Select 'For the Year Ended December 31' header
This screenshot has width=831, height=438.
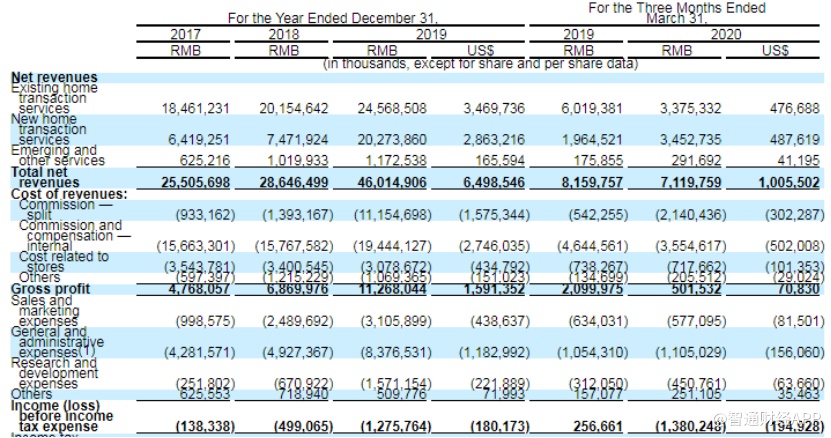[x=333, y=18]
